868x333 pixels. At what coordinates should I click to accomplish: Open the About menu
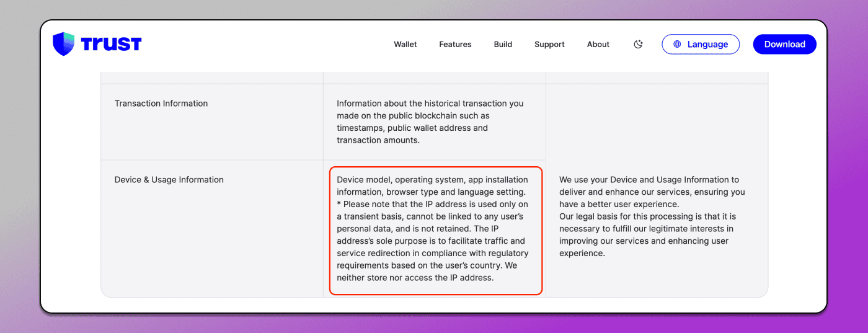click(598, 44)
